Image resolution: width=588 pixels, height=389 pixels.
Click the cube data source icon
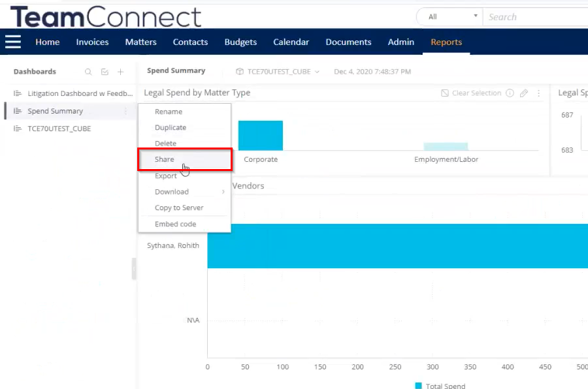point(240,71)
